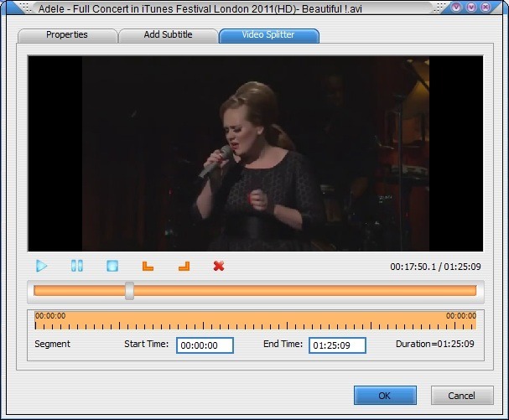Pause the video playback
Viewport: 509px width, 420px height.
pyautogui.click(x=77, y=266)
